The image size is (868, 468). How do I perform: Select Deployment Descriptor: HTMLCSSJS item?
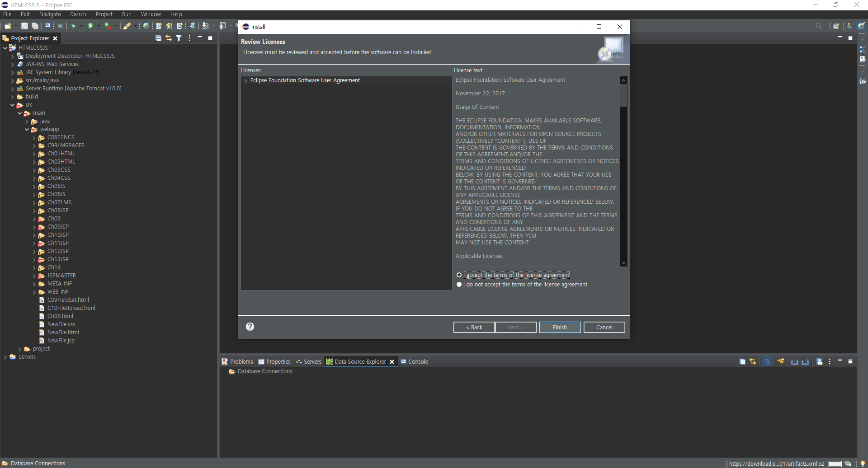(x=70, y=56)
